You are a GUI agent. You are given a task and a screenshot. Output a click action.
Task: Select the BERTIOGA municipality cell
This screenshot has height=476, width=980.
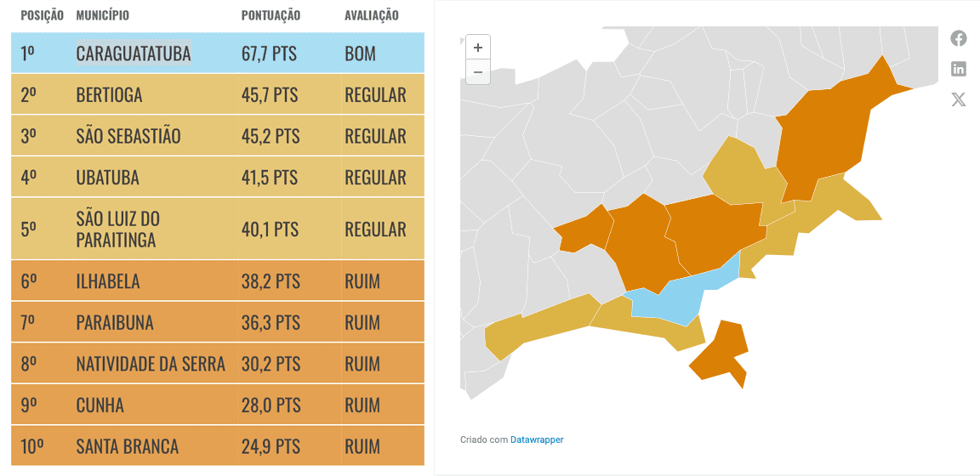[x=110, y=95]
